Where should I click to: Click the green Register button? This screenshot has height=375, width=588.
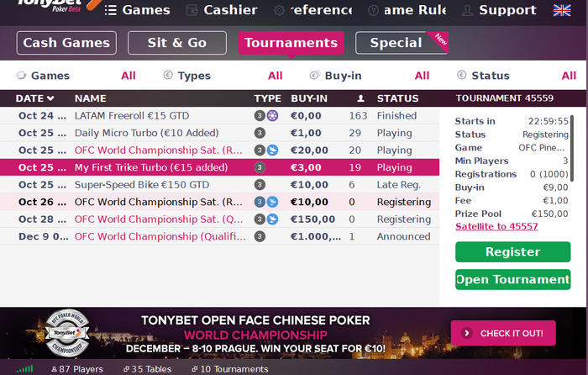click(513, 252)
